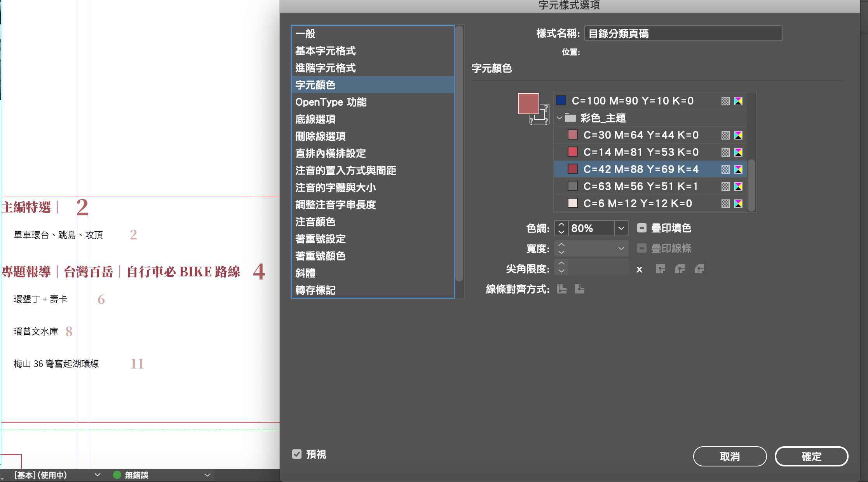Open the [基本] preflight profile dropdown
The width and height of the screenshot is (868, 482).
(98, 475)
